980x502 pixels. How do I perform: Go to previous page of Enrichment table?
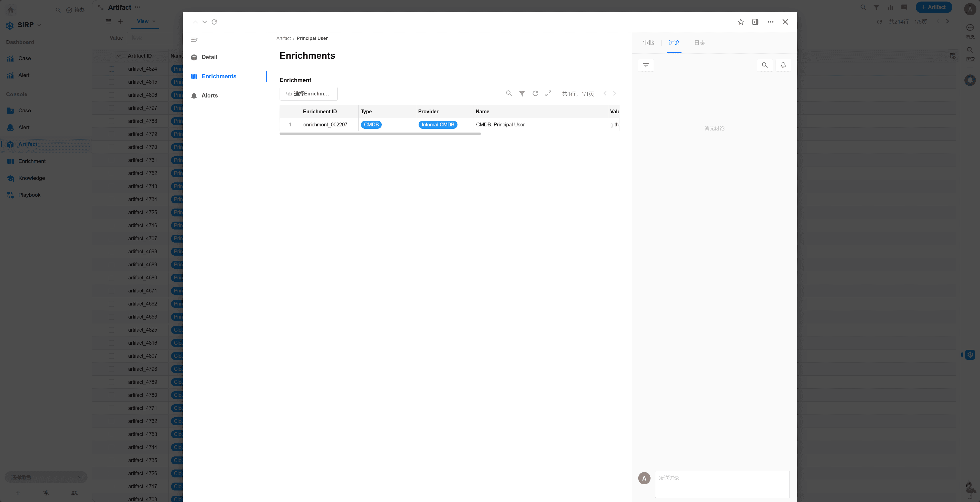pyautogui.click(x=605, y=94)
